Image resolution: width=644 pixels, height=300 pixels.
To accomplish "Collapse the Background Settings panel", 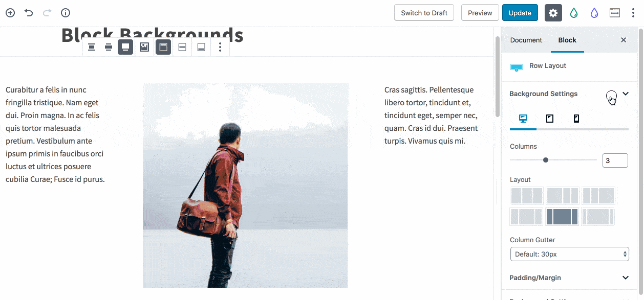I will point(626,94).
